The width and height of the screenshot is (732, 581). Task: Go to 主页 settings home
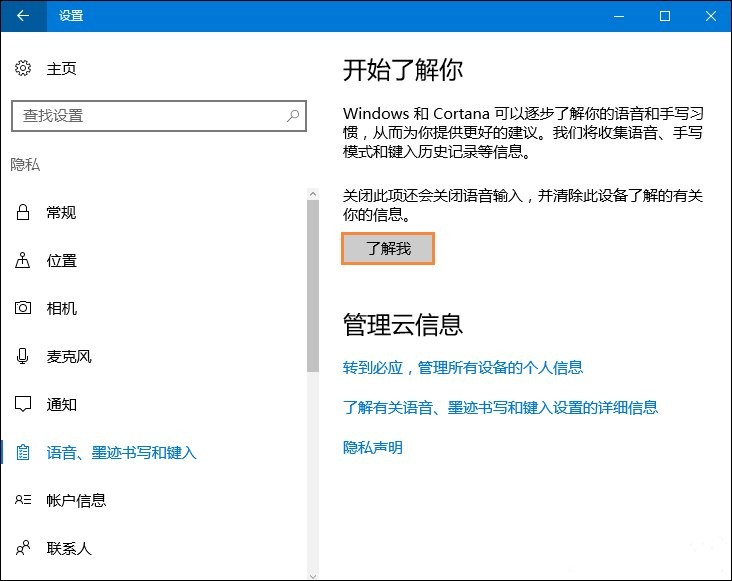click(61, 69)
